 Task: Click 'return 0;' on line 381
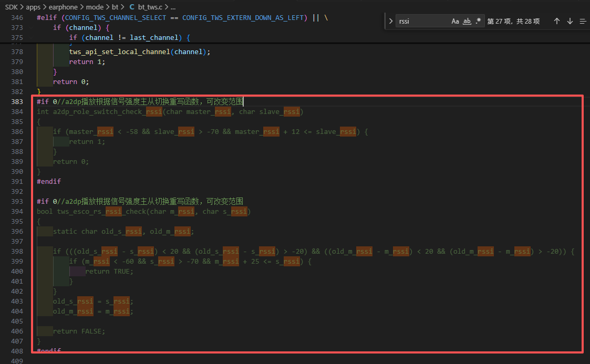[71, 81]
